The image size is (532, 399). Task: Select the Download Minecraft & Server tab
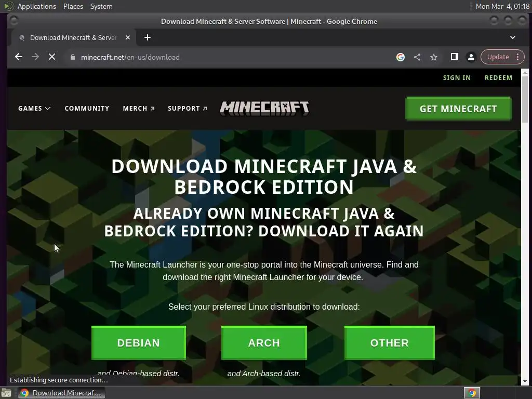[x=74, y=37]
